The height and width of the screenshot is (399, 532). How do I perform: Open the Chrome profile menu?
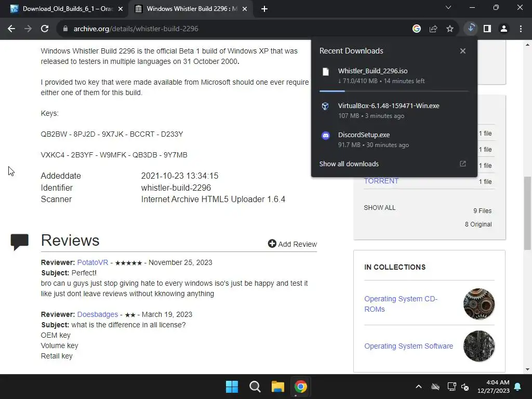[x=504, y=29]
